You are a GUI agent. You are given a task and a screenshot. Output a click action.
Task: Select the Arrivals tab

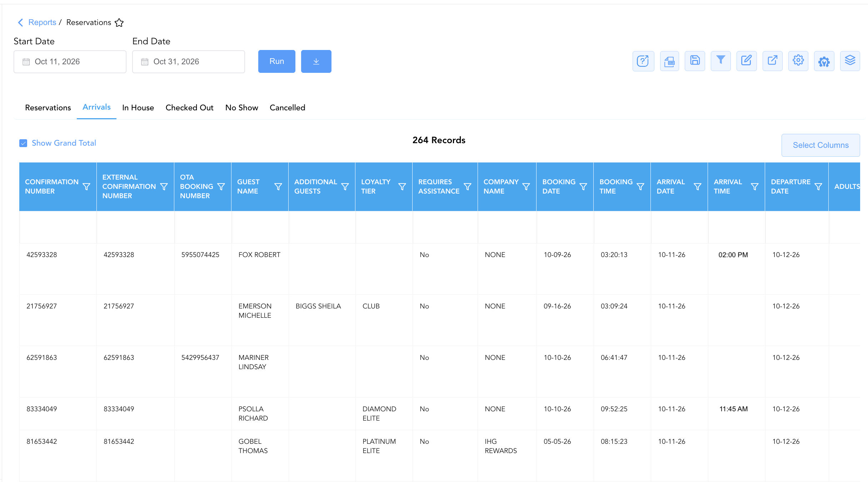click(96, 107)
